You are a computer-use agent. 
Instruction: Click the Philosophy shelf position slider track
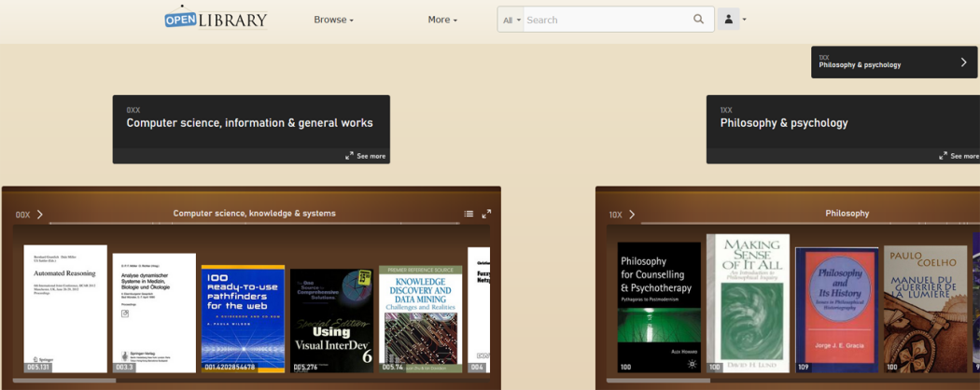(x=810, y=222)
